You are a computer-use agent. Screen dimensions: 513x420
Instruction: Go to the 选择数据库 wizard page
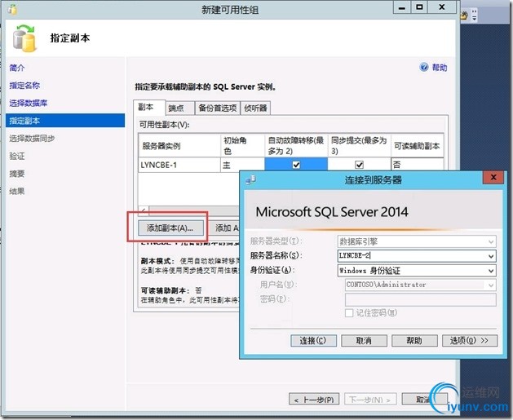[x=29, y=103]
